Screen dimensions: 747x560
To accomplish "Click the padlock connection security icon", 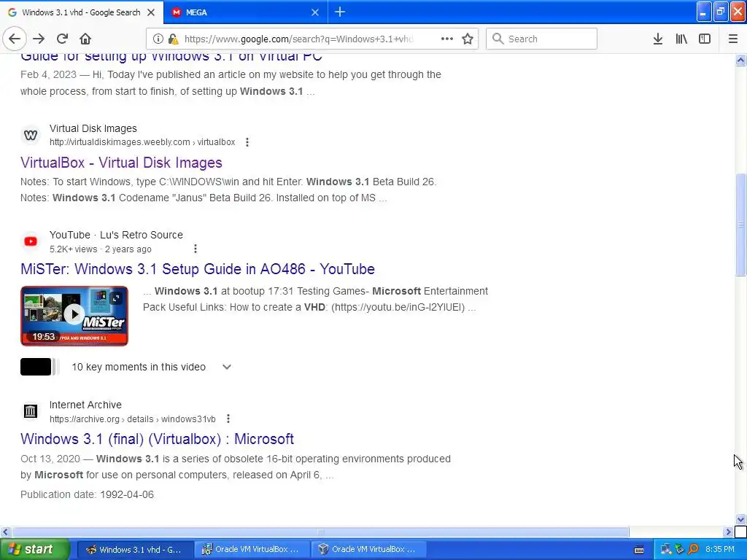I will coord(174,39).
